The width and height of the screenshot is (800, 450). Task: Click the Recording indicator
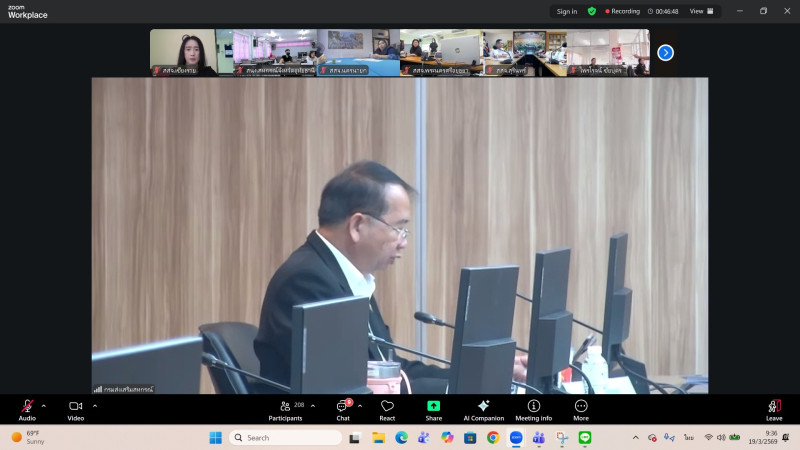click(623, 11)
